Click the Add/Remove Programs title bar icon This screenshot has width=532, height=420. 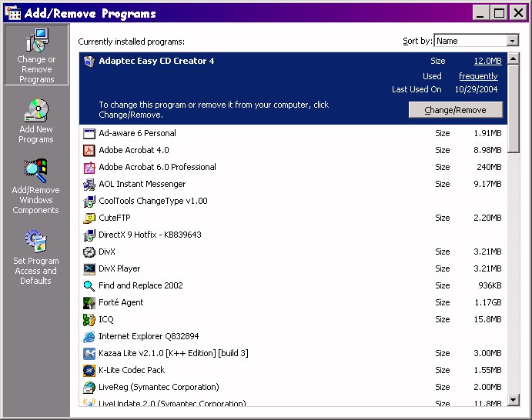[13, 13]
